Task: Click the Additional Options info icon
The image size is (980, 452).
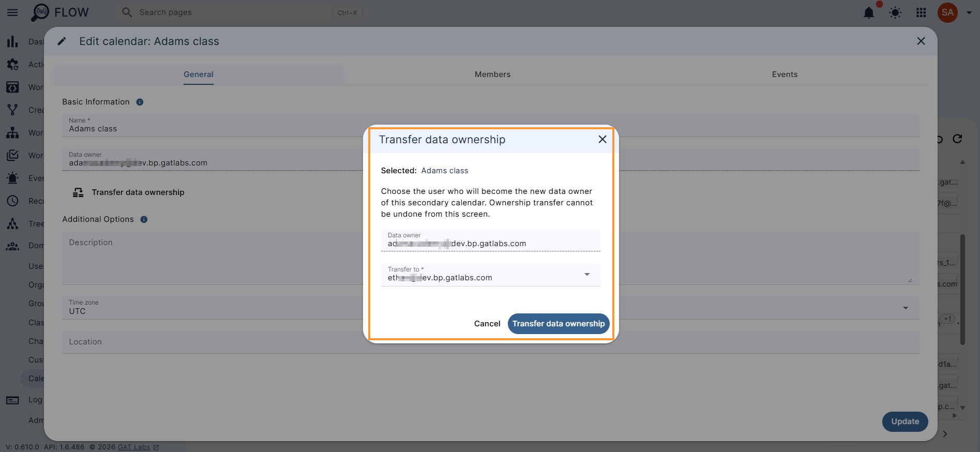Action: pos(144,219)
